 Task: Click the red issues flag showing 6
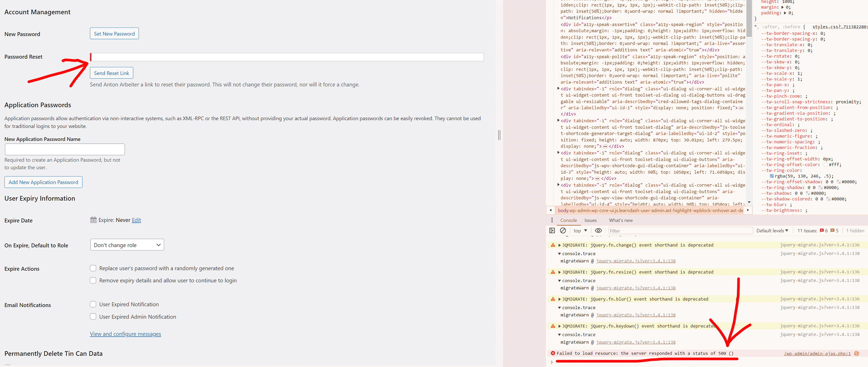(x=822, y=231)
